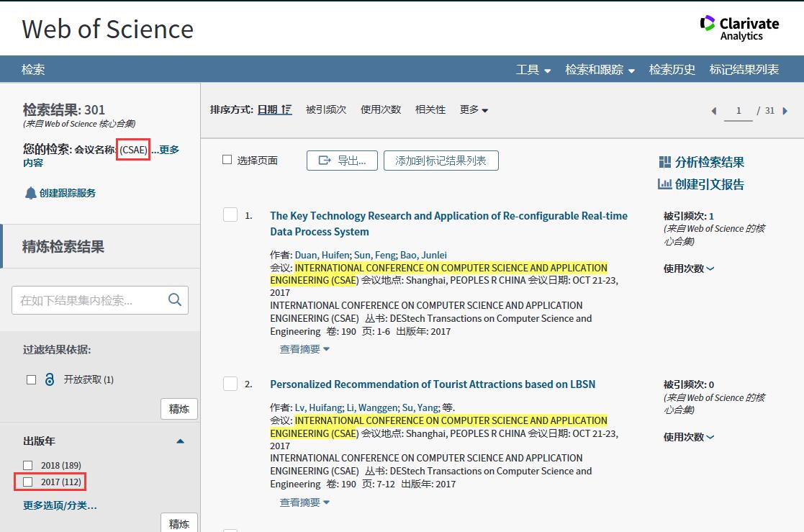Click the 创建引文报告 bar chart icon
This screenshot has width=804, height=532.
[x=664, y=184]
